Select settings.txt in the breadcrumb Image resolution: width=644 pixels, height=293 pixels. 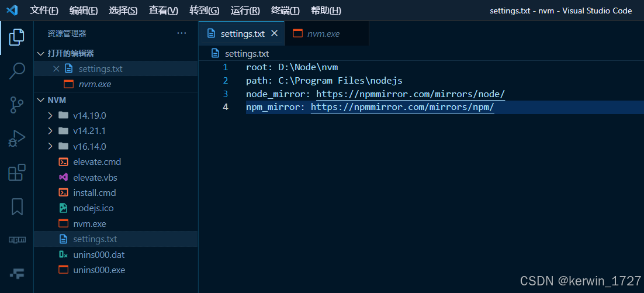click(x=247, y=53)
